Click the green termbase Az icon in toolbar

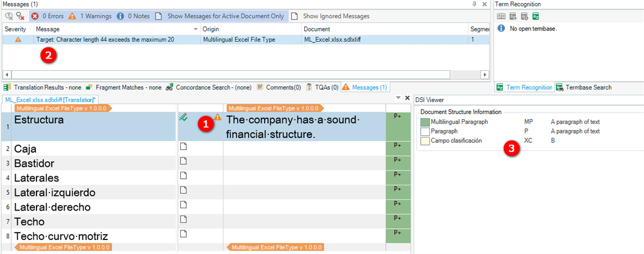point(536,16)
